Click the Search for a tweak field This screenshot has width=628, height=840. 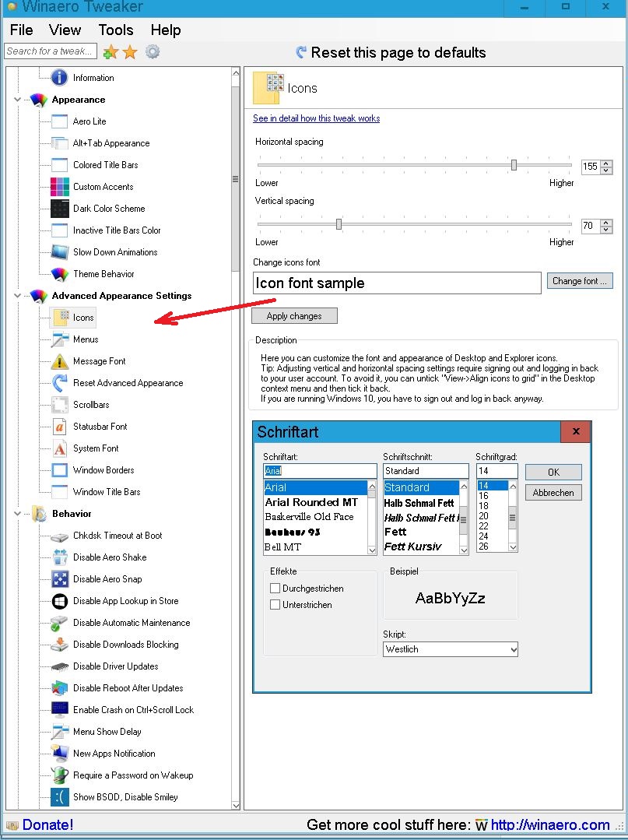pos(51,51)
